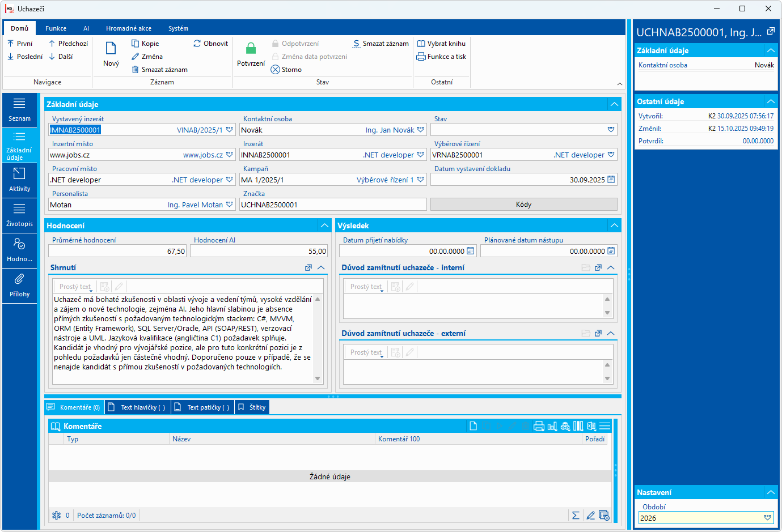Open Hodnocení section in the sidebar
The height and width of the screenshot is (532, 782).
(19, 250)
